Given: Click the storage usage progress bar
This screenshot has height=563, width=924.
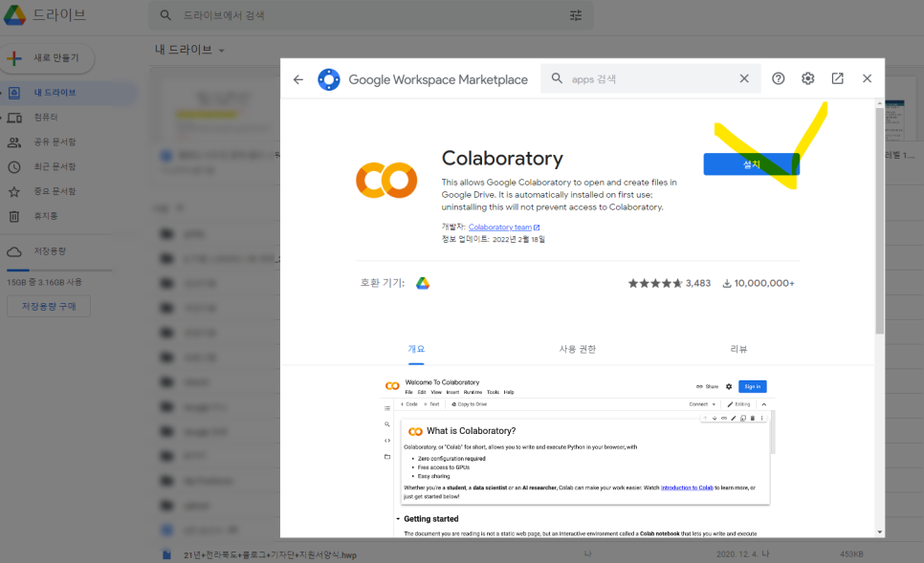Looking at the screenshot, I should pos(59,271).
